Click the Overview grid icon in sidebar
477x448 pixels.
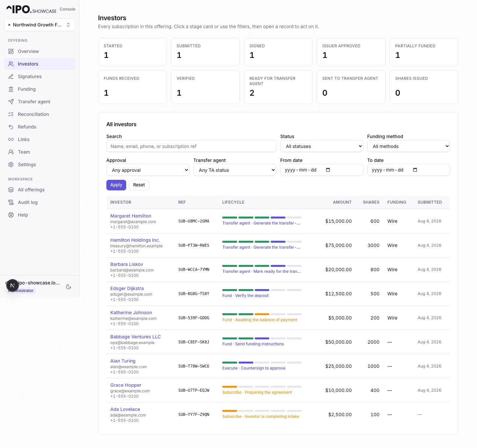pos(11,51)
